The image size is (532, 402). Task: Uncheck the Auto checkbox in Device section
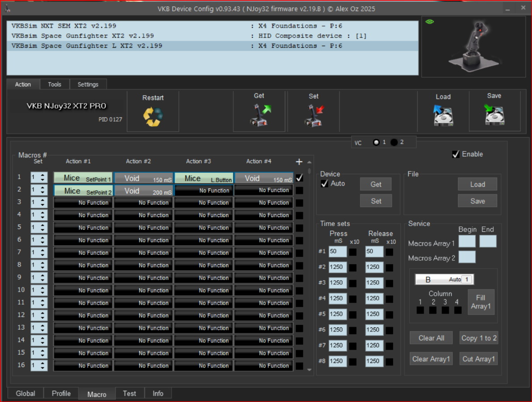[x=325, y=184]
